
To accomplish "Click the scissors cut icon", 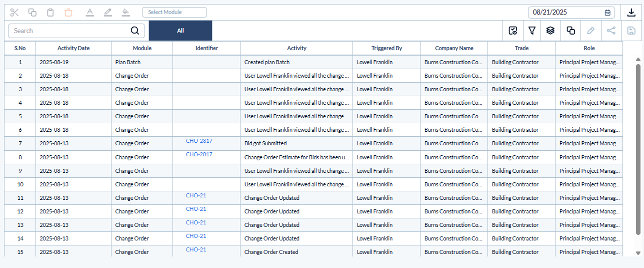I will pyautogui.click(x=14, y=13).
